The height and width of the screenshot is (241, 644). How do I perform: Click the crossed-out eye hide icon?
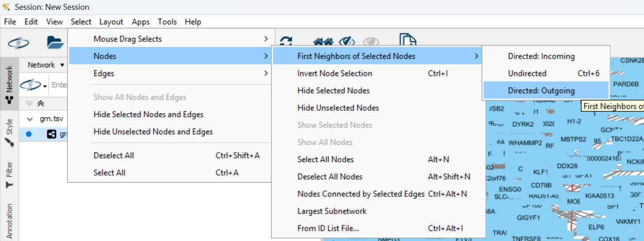tap(347, 41)
